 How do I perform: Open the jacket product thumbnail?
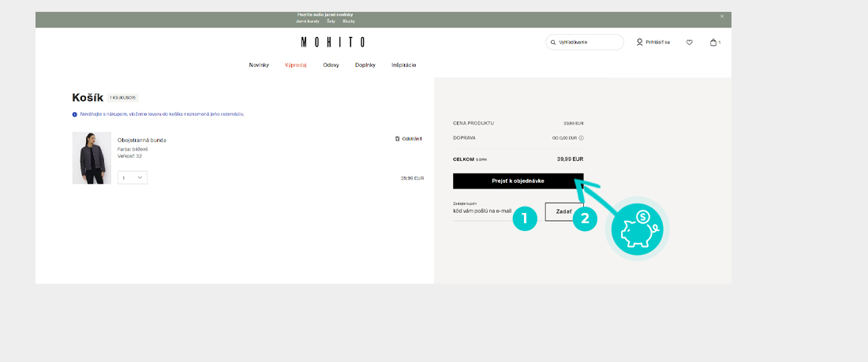(92, 158)
